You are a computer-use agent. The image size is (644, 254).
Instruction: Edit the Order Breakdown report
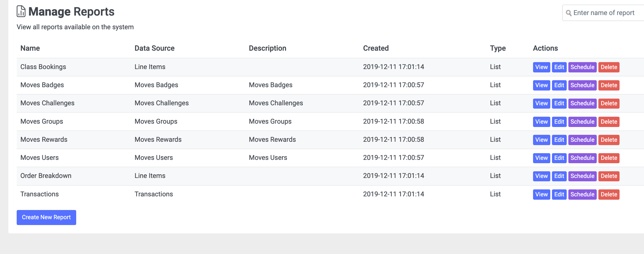[x=559, y=176]
